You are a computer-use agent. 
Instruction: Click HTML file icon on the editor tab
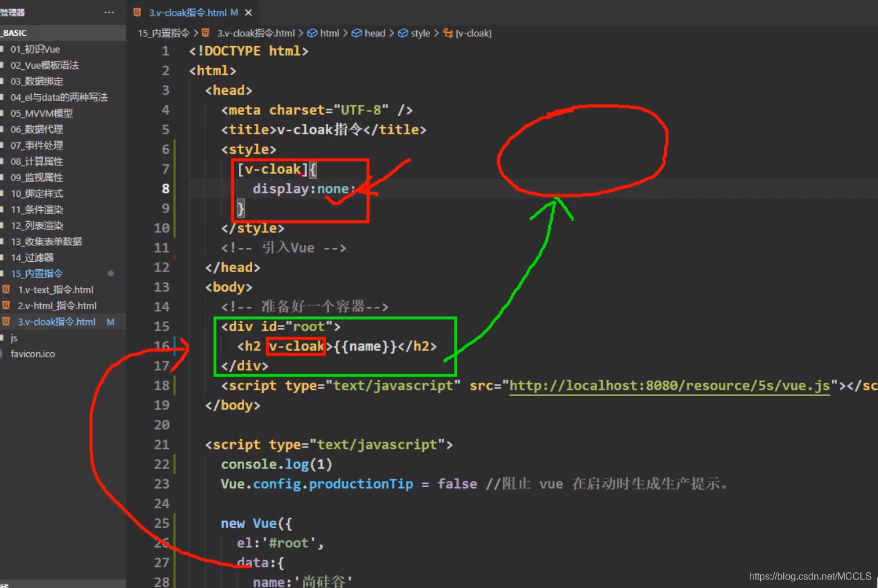[137, 12]
